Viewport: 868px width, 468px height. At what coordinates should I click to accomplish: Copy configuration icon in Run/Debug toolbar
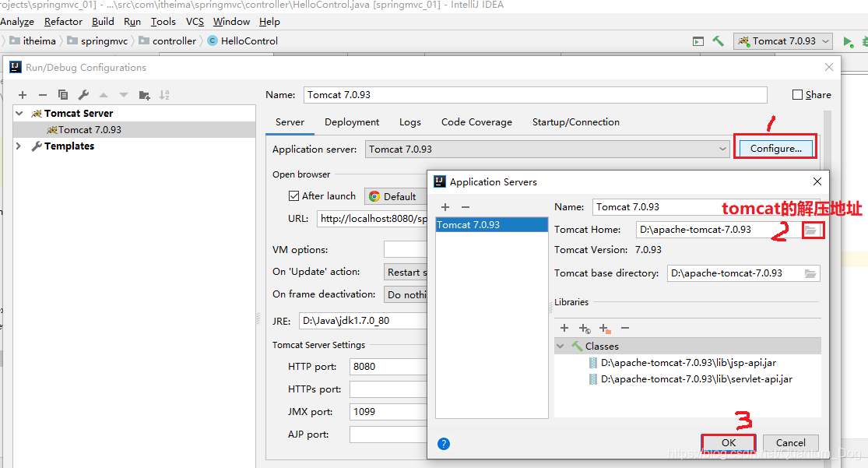click(63, 95)
